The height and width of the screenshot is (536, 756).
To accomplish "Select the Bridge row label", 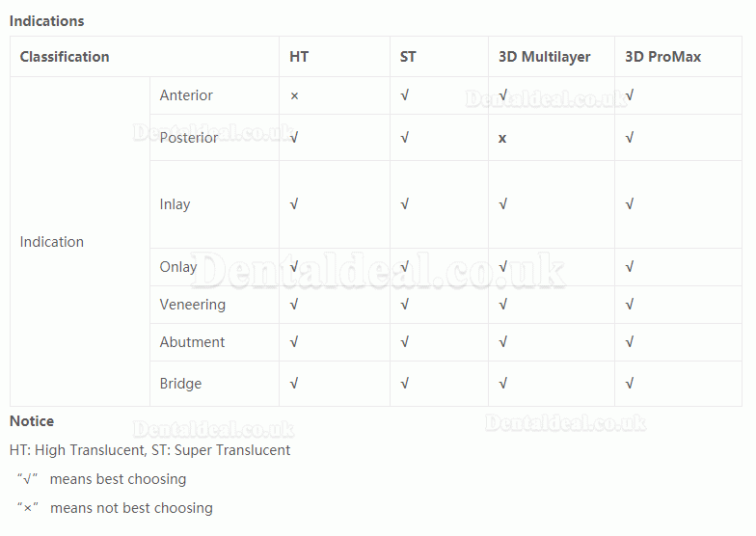I will tap(180, 384).
